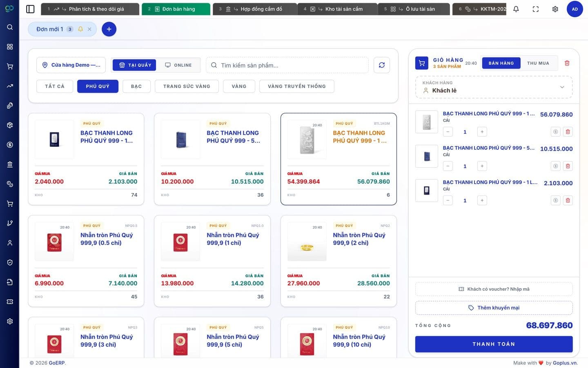Increase quantity of the 56.079.860 item
588x368 pixels.
[482, 132]
